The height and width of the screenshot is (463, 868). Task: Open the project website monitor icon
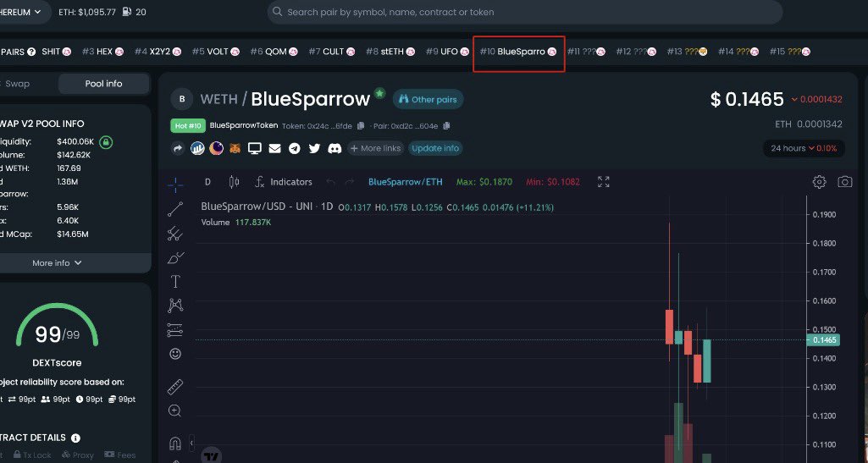click(255, 148)
